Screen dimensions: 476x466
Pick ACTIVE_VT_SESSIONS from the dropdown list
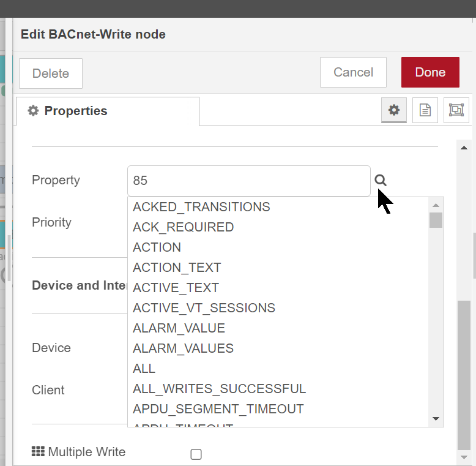[278, 308]
